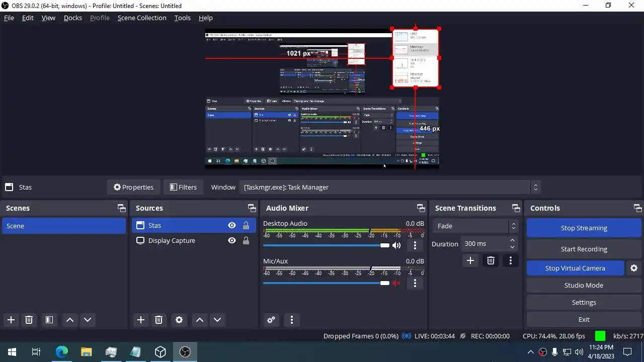644x362 pixels.
Task: Open Help menu
Action: pyautogui.click(x=206, y=18)
